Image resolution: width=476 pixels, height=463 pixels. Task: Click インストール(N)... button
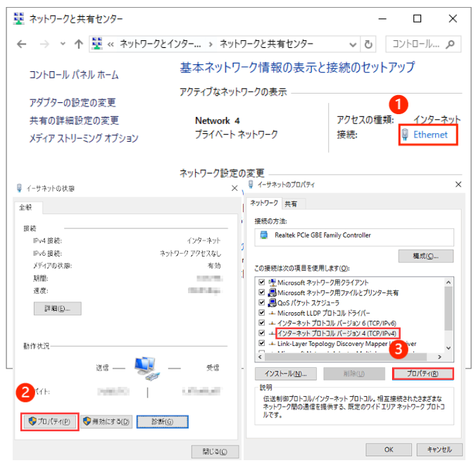pos(286,374)
